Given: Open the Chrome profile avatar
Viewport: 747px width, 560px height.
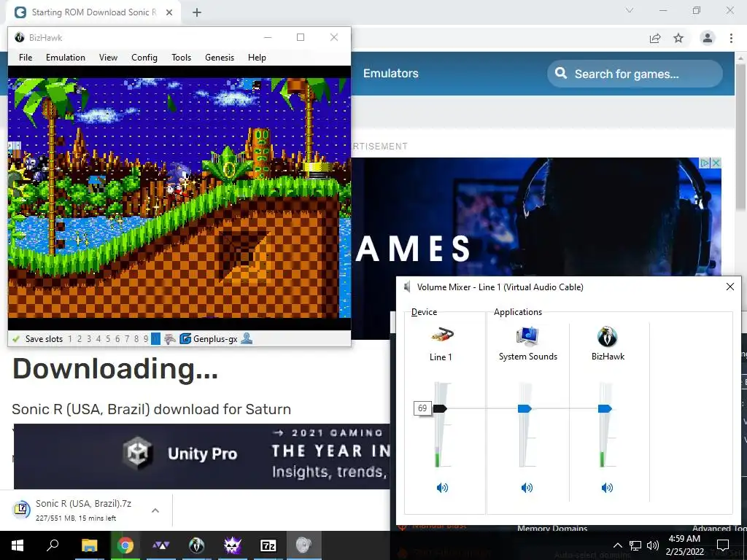Looking at the screenshot, I should click(708, 38).
